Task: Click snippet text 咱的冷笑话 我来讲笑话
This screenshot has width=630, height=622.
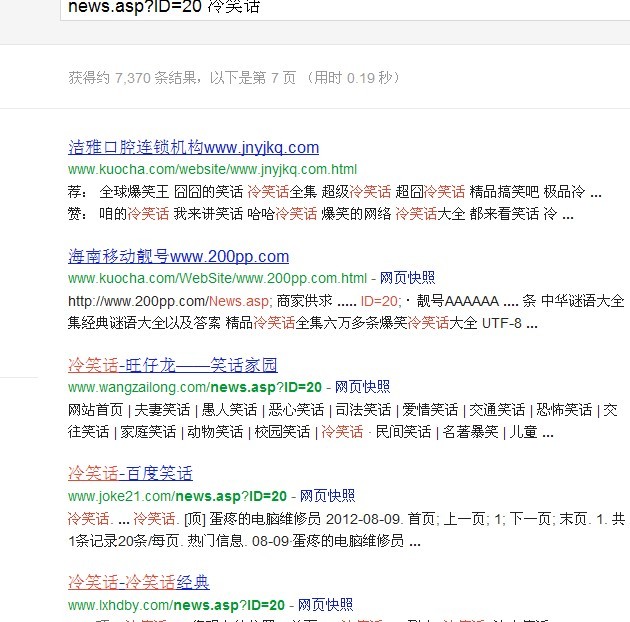Action: click(x=171, y=214)
